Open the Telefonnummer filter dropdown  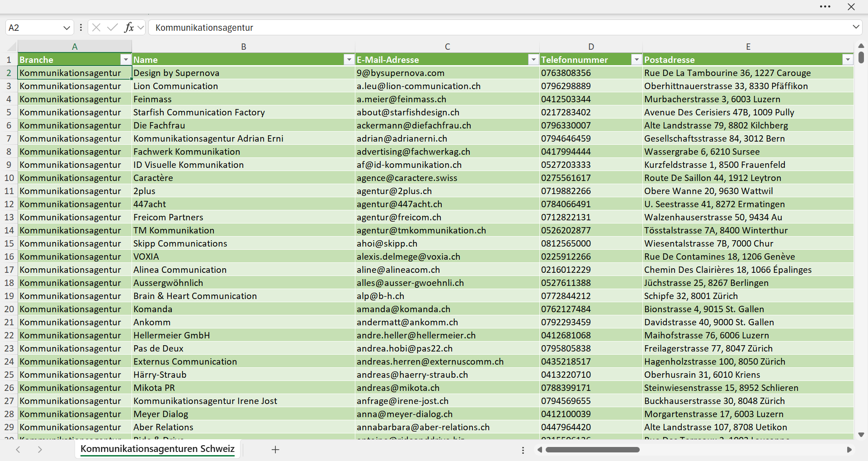(x=637, y=60)
